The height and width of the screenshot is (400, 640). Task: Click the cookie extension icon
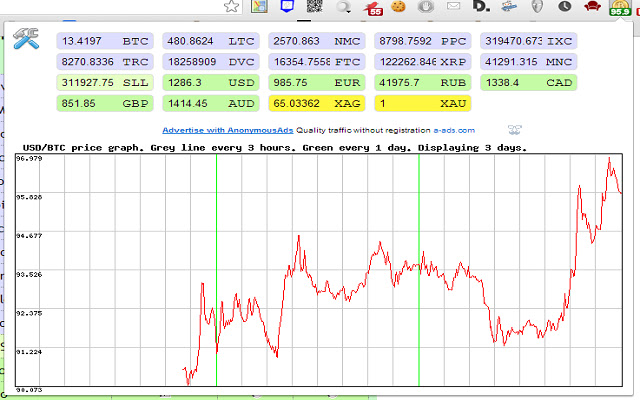click(x=398, y=6)
